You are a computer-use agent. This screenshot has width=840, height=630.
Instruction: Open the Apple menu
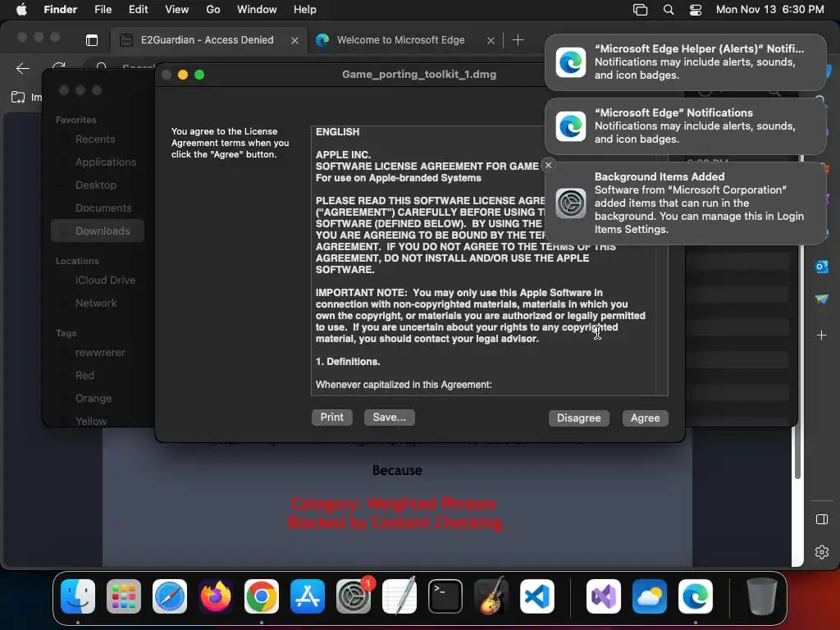click(x=21, y=10)
